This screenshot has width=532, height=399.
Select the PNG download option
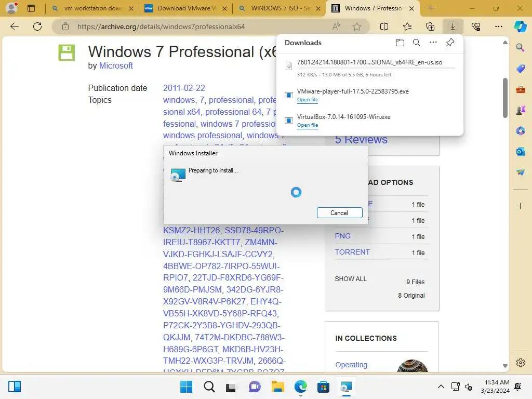tap(343, 236)
